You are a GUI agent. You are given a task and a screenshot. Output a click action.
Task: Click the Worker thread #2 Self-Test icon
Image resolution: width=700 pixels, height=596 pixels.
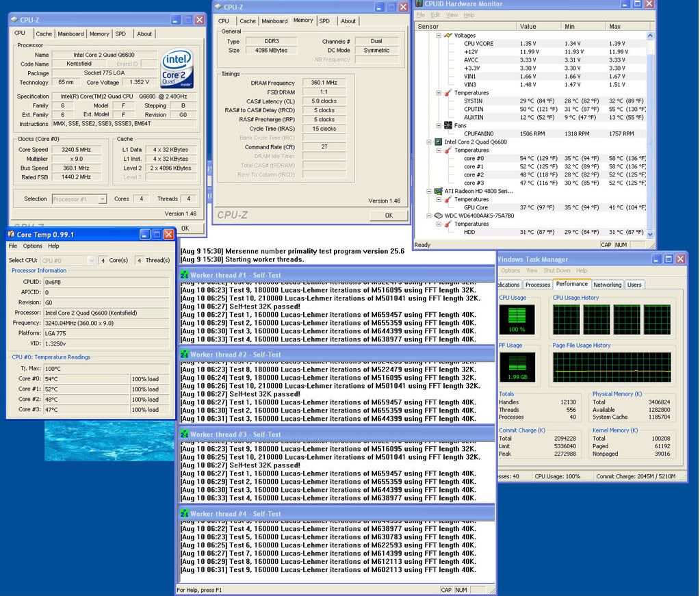coord(184,354)
